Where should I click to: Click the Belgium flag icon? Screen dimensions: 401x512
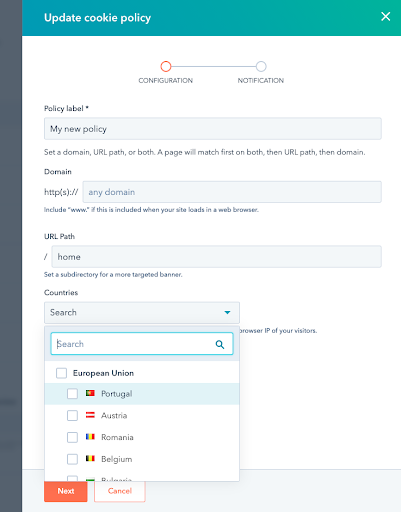pos(90,459)
